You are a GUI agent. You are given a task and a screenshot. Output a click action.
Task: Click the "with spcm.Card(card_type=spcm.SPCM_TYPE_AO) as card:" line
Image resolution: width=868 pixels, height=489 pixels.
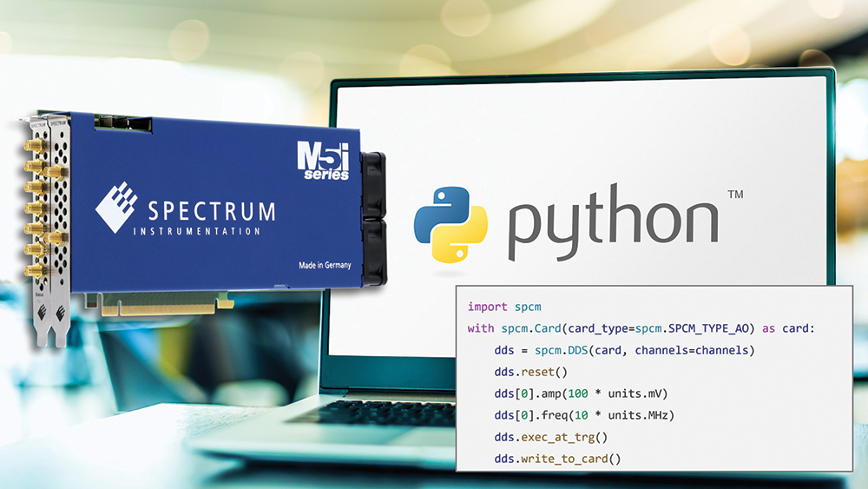coord(641,328)
